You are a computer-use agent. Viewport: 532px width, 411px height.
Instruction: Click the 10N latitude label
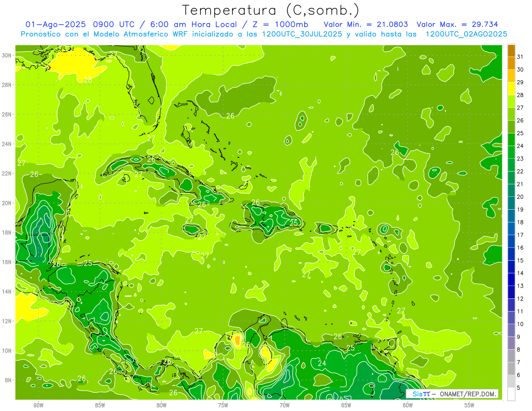(8, 351)
